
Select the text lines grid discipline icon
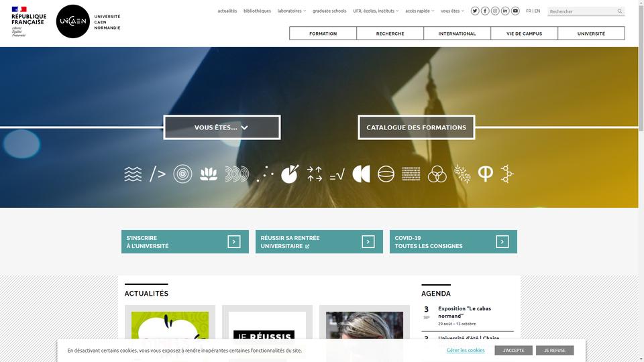411,174
